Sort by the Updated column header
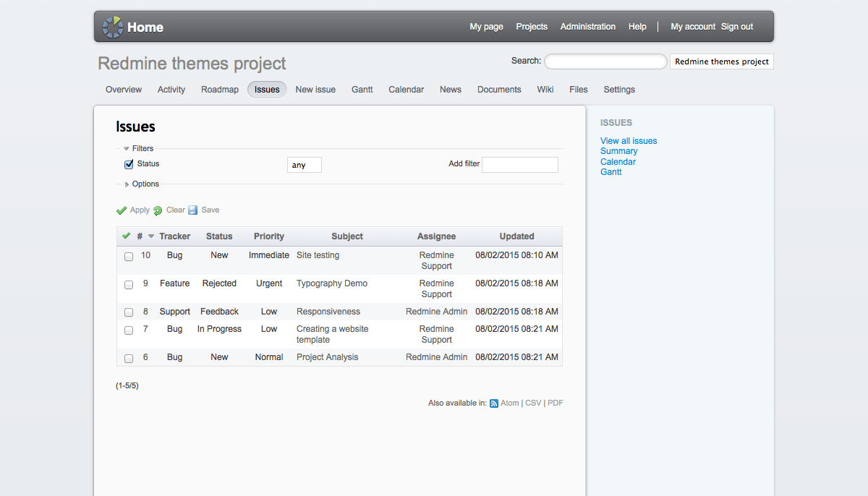This screenshot has width=868, height=496. tap(517, 236)
